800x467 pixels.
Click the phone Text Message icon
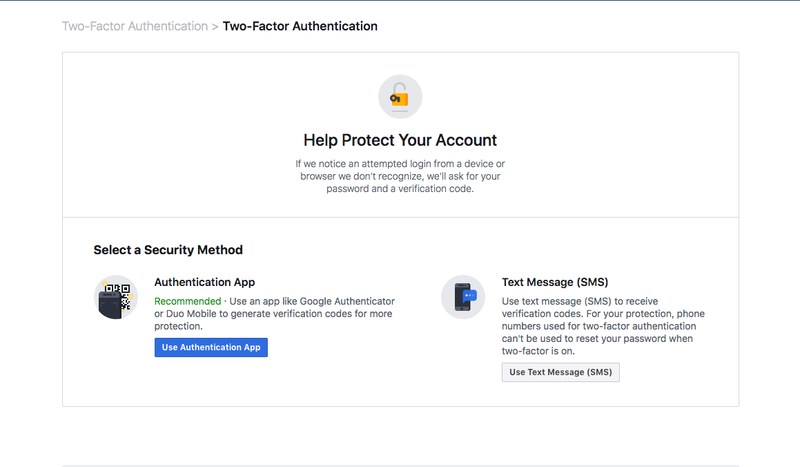pyautogui.click(x=463, y=297)
